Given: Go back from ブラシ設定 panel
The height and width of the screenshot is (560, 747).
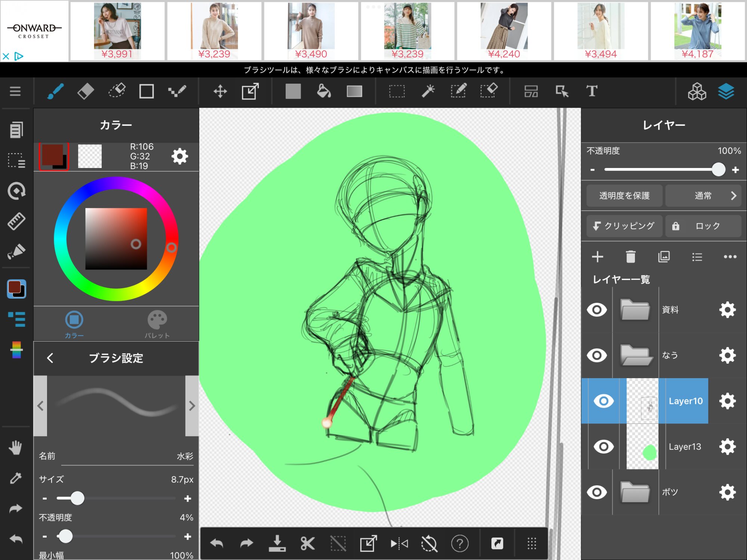Looking at the screenshot, I should [x=50, y=358].
